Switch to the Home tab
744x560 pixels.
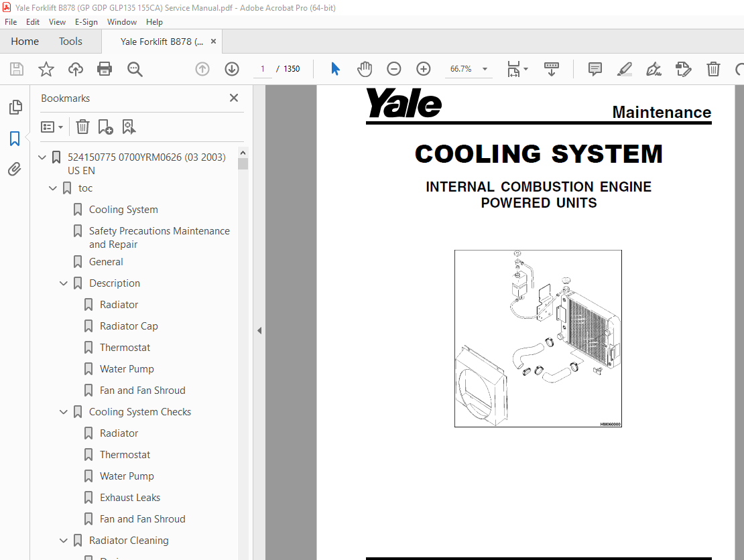click(x=25, y=42)
